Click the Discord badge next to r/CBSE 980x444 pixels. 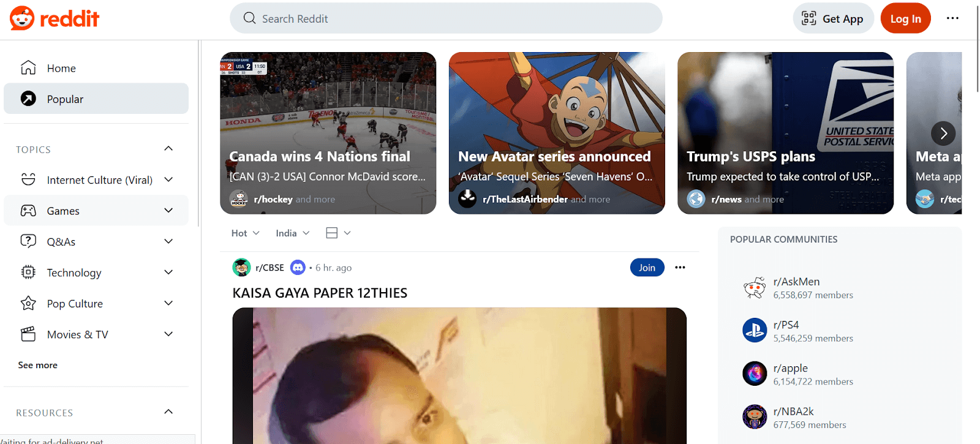[x=298, y=268]
